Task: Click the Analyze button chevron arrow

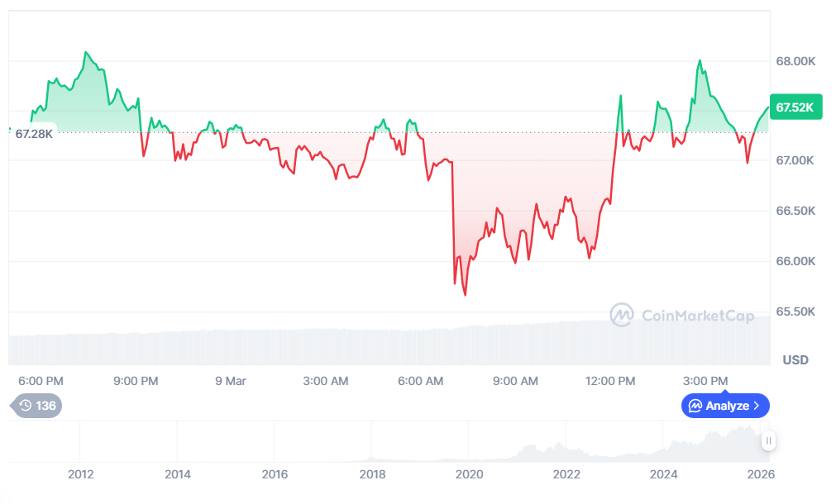Action: [757, 406]
